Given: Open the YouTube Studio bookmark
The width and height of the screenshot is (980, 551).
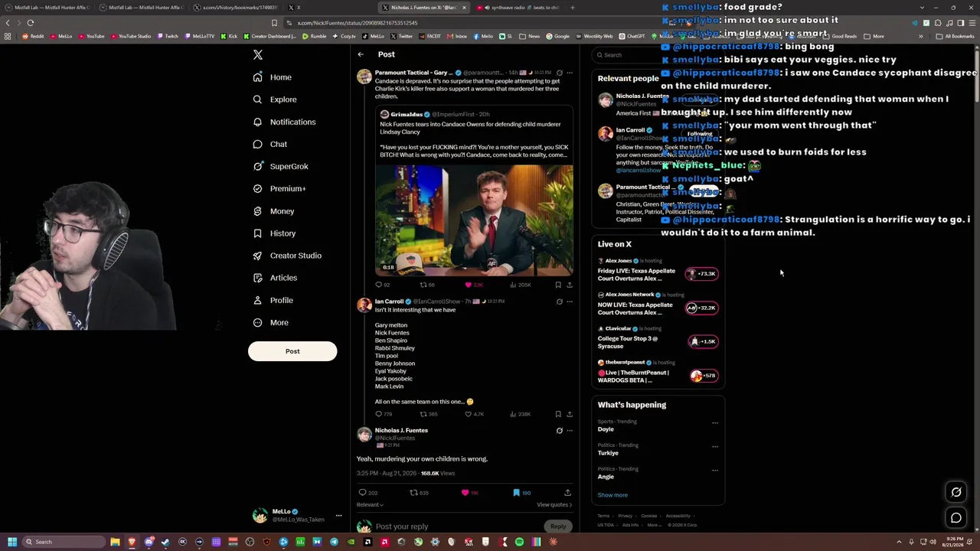Looking at the screenshot, I should 131,36.
